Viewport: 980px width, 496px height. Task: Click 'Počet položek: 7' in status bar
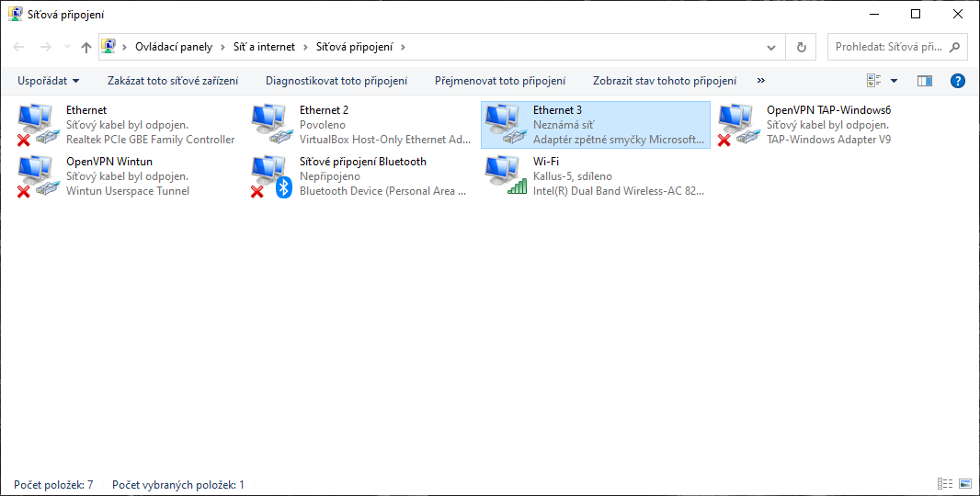(x=53, y=484)
